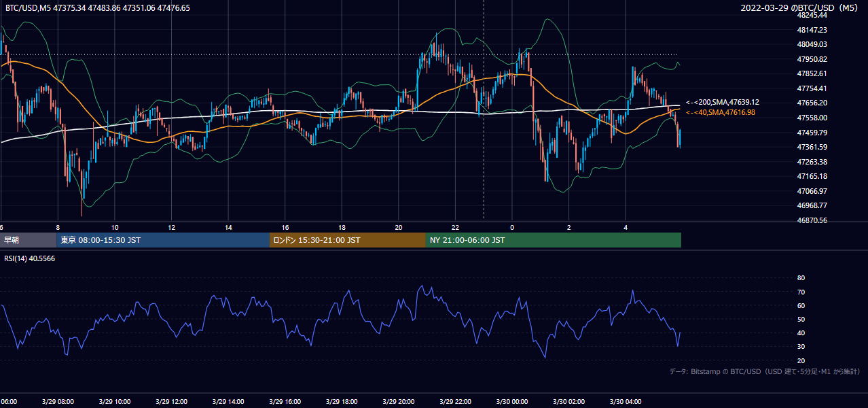
Task: Click RSI axis level 20
Action: pos(801,360)
